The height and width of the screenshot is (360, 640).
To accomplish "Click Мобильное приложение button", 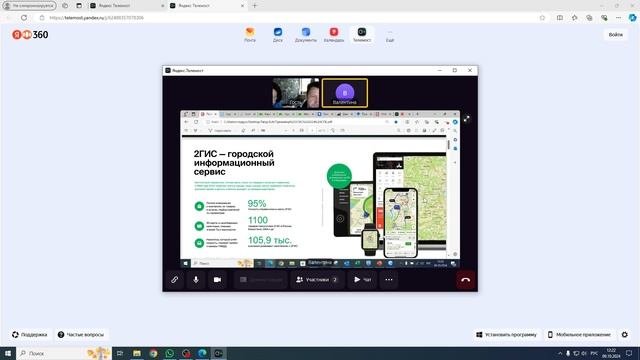I will pos(580,335).
